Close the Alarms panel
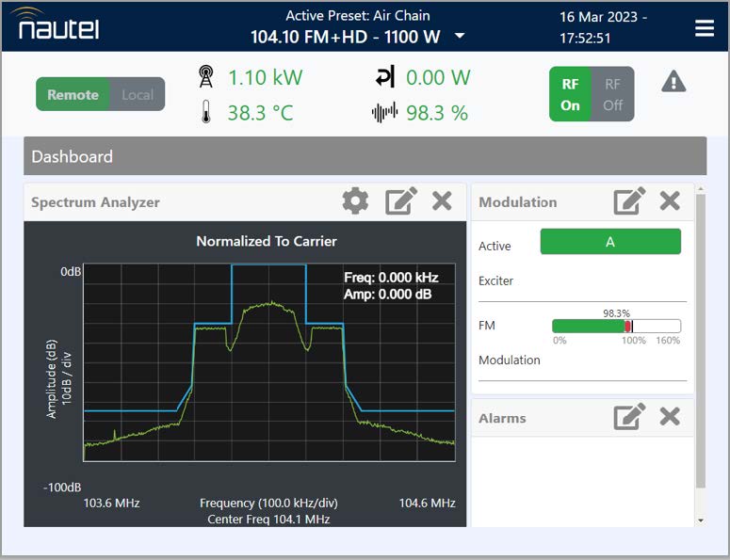 670,416
